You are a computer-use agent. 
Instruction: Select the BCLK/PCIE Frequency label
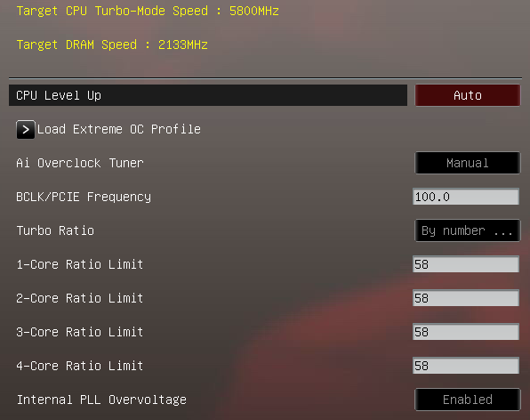(84, 198)
